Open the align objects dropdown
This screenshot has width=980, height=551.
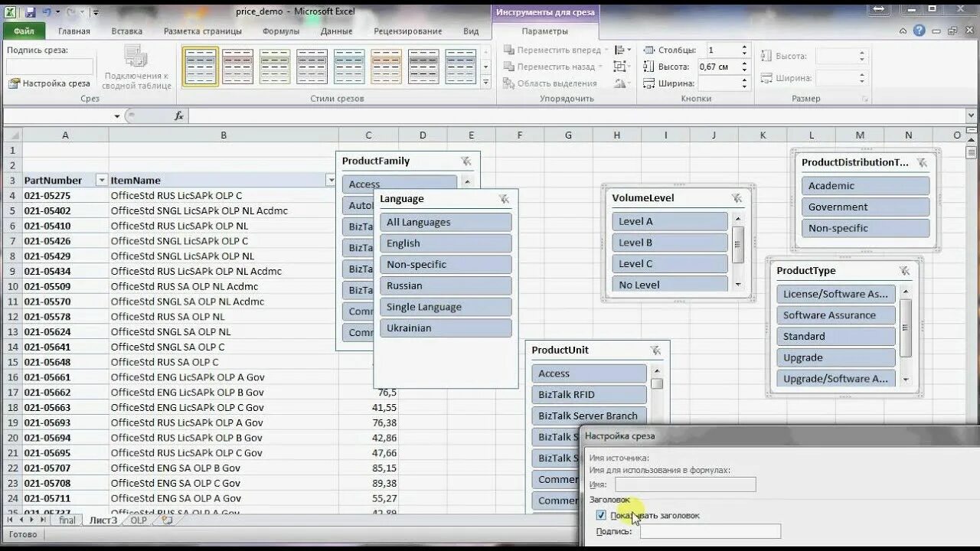[624, 50]
